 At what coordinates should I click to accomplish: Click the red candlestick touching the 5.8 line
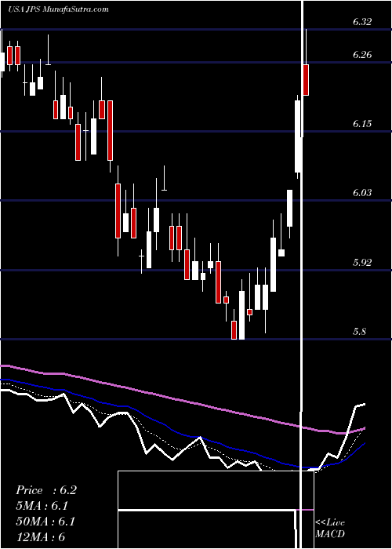(234, 330)
